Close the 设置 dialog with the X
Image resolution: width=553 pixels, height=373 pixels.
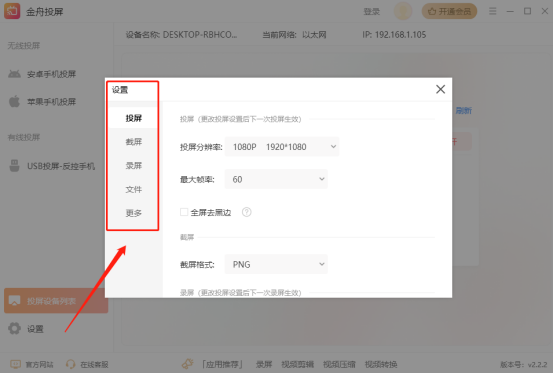coord(440,89)
